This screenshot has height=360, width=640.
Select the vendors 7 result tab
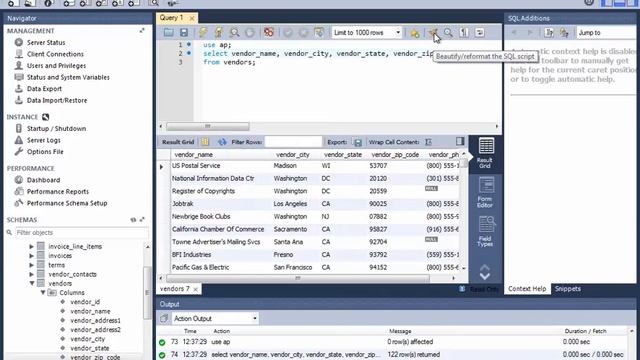click(x=175, y=289)
